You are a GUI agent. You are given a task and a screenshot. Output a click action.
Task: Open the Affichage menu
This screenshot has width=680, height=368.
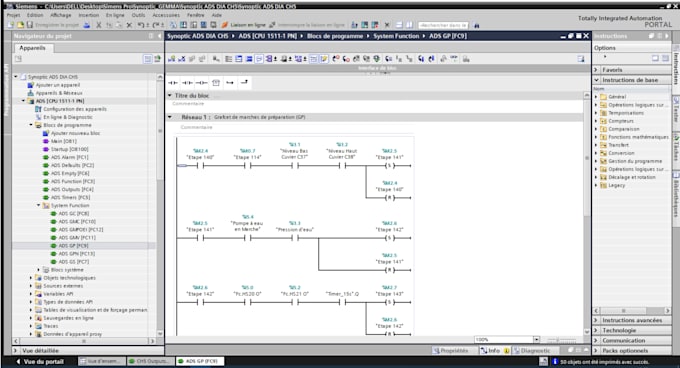(61, 15)
